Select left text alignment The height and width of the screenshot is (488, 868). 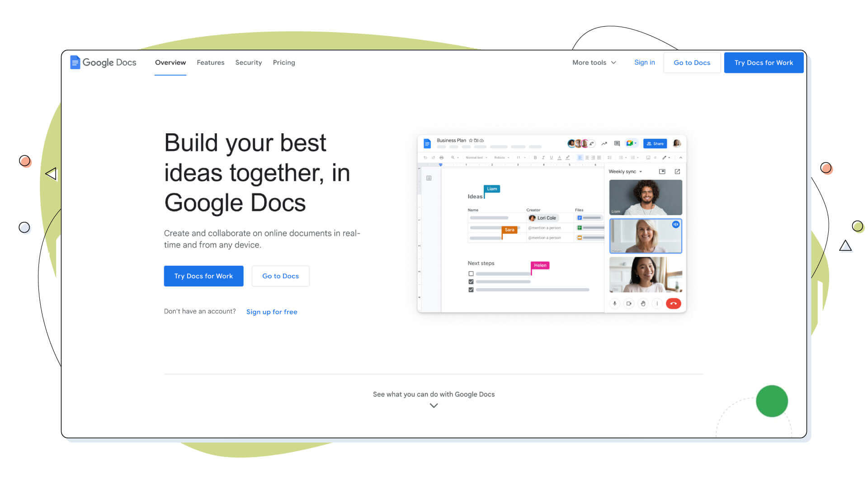coord(580,158)
